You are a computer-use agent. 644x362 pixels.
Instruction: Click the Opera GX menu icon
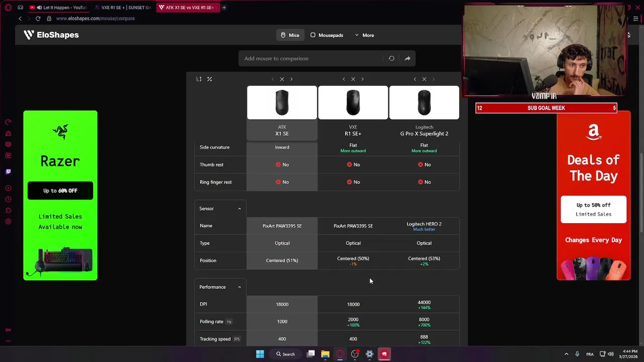(x=8, y=8)
